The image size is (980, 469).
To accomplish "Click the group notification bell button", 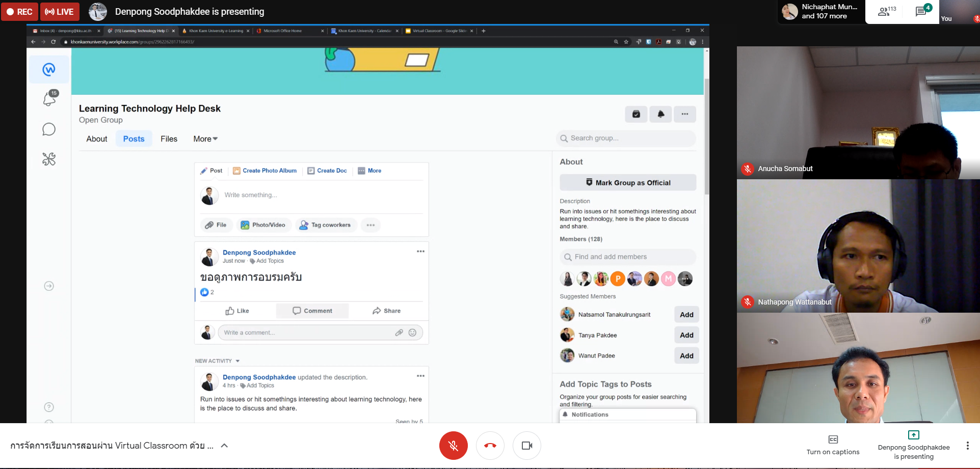I will click(660, 114).
